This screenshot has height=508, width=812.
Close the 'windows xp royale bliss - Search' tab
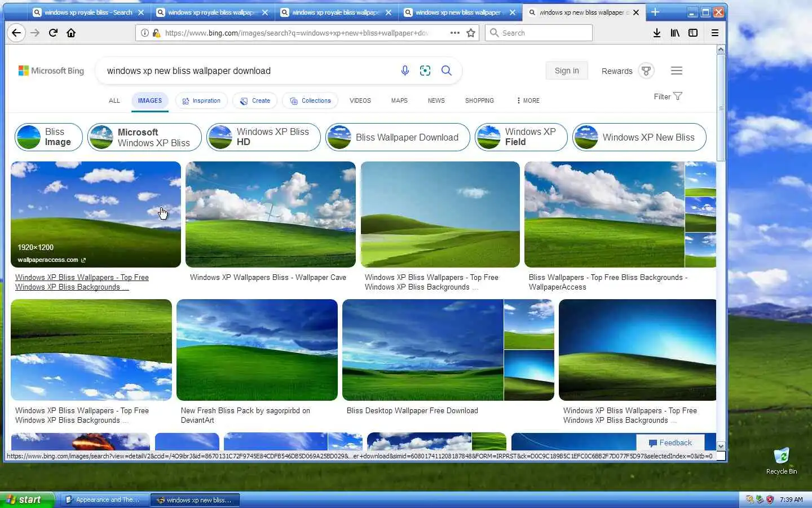pyautogui.click(x=141, y=12)
